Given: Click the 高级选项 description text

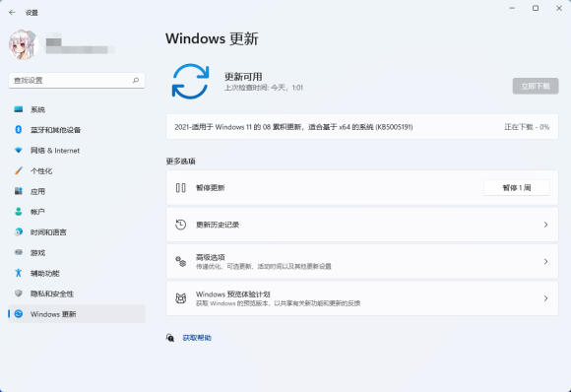Looking at the screenshot, I should [x=264, y=266].
